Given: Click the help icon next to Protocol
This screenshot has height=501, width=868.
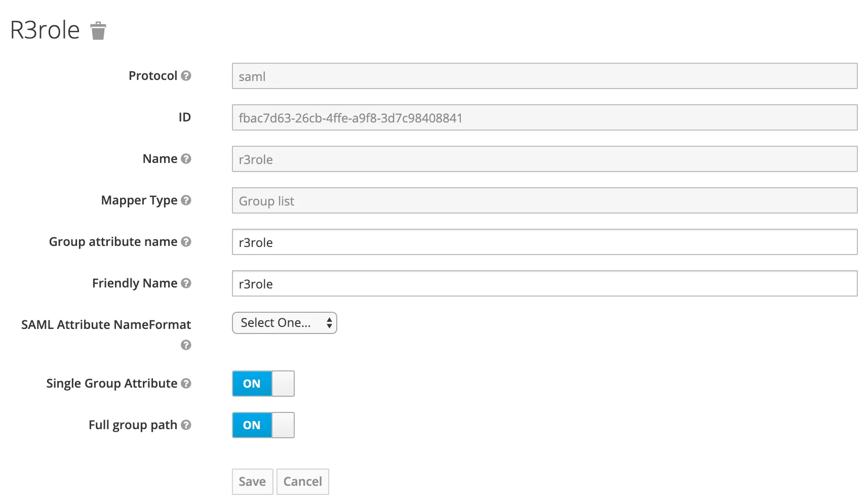Looking at the screenshot, I should click(x=186, y=76).
